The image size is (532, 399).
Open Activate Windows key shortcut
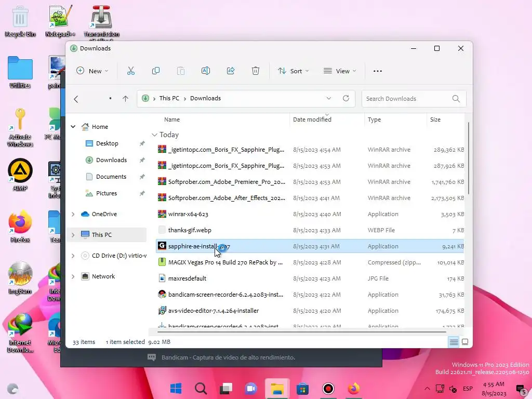pos(20,128)
